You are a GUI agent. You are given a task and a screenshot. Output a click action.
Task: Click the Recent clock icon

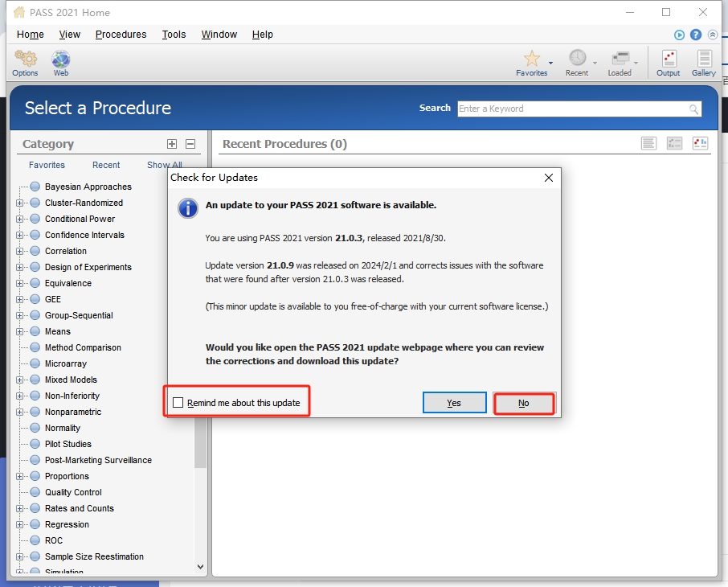[x=578, y=58]
